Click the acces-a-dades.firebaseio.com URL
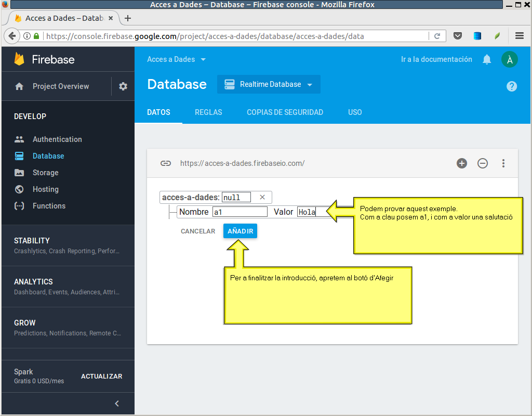This screenshot has width=532, height=416. (x=242, y=163)
